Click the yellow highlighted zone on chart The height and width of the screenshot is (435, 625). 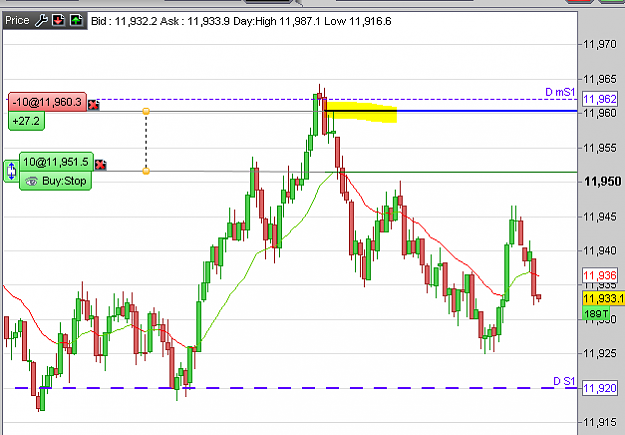[361, 111]
